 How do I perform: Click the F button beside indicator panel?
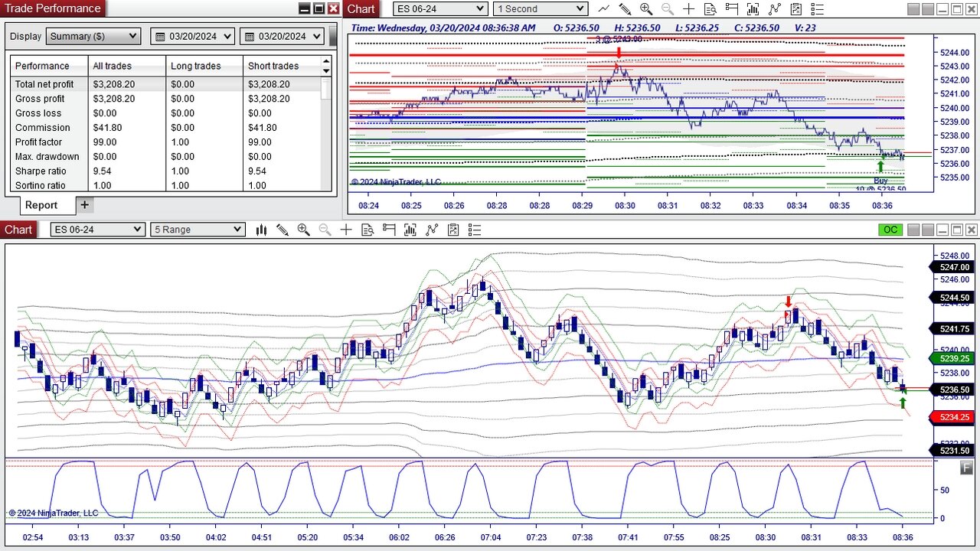966,468
